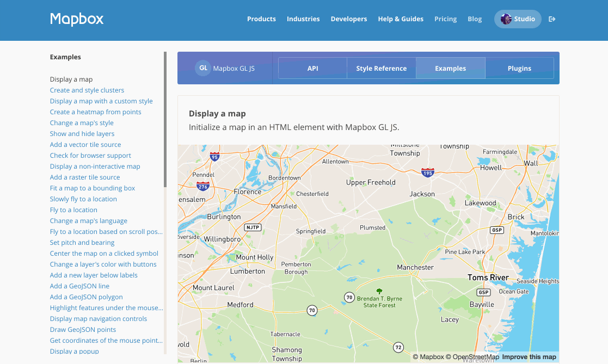Open 'Set pitch and bearing' example
This screenshot has width=608, height=364.
coord(82,242)
